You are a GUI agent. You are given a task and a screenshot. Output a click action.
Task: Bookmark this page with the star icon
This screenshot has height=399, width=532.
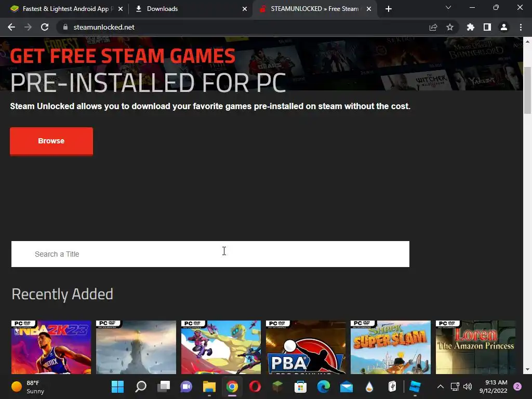click(x=450, y=27)
